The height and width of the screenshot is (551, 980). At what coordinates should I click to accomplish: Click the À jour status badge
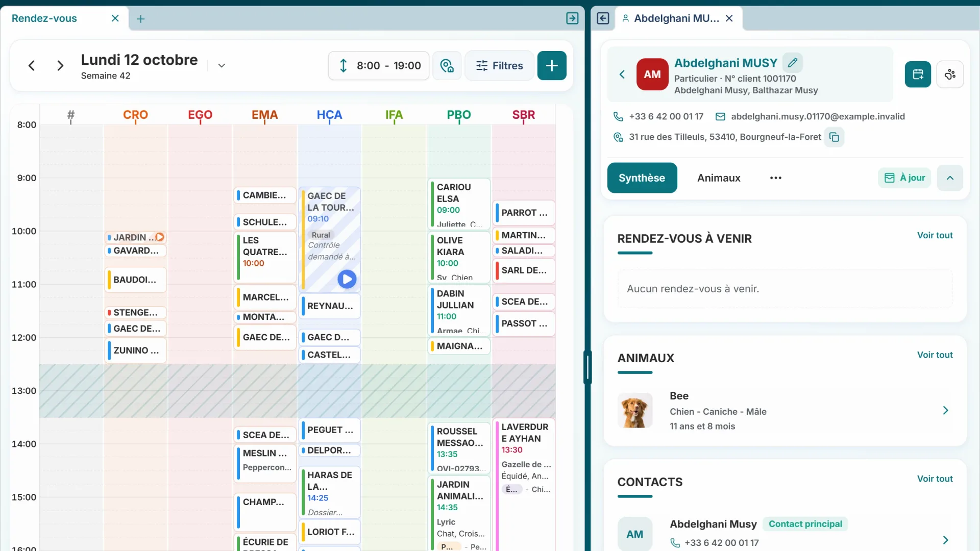click(904, 178)
